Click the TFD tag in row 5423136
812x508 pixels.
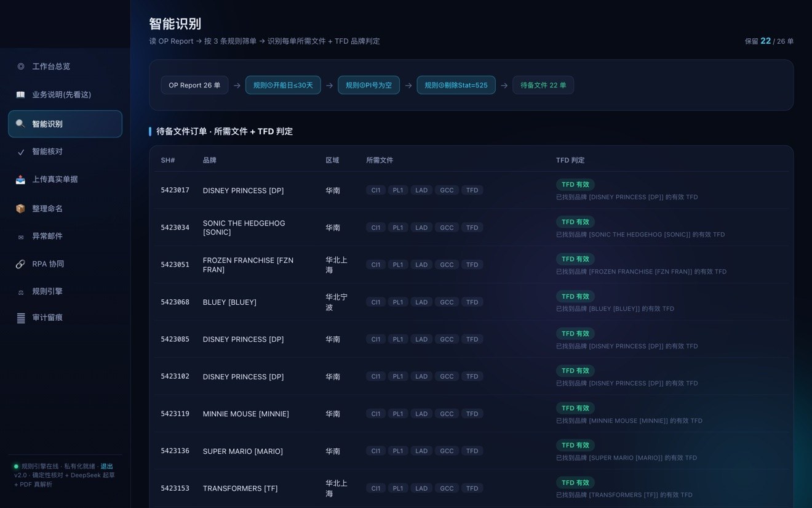point(472,451)
